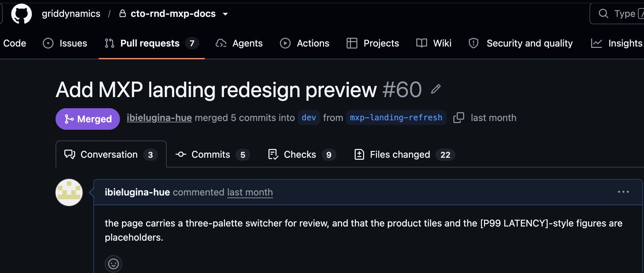The width and height of the screenshot is (644, 273).
Task: Show the Conversation tab
Action: 111,154
